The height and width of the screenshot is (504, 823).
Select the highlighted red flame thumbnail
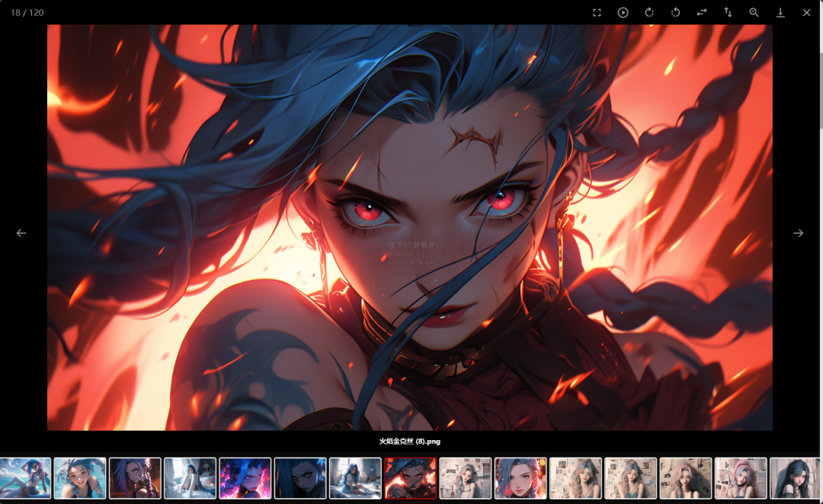pyautogui.click(x=411, y=478)
